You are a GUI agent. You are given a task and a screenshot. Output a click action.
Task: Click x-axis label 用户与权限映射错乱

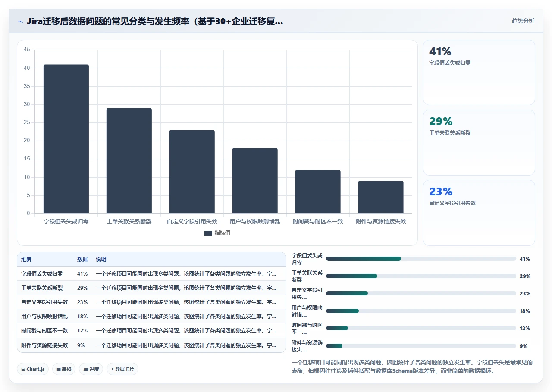(x=255, y=221)
